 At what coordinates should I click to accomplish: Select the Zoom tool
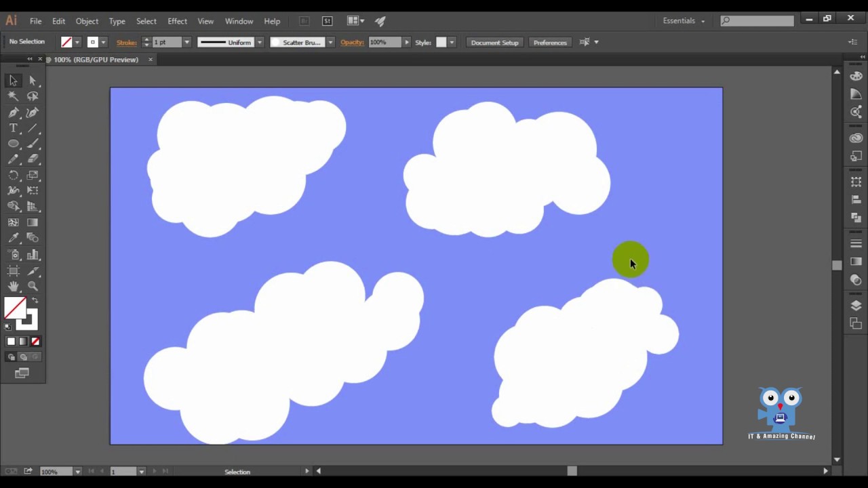33,287
